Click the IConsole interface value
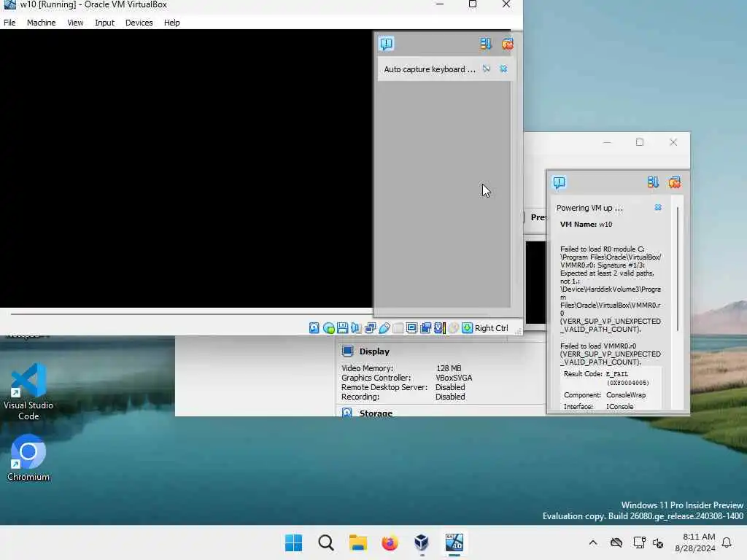747x560 pixels. tap(620, 406)
